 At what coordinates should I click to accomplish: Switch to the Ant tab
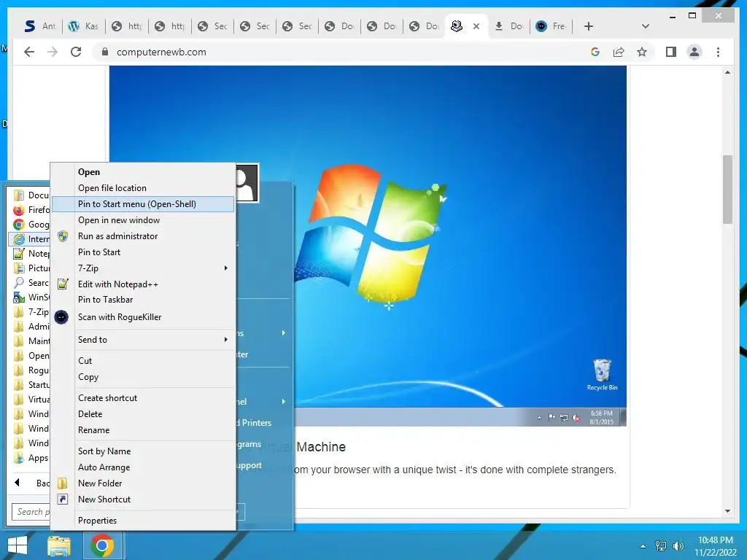(41, 26)
